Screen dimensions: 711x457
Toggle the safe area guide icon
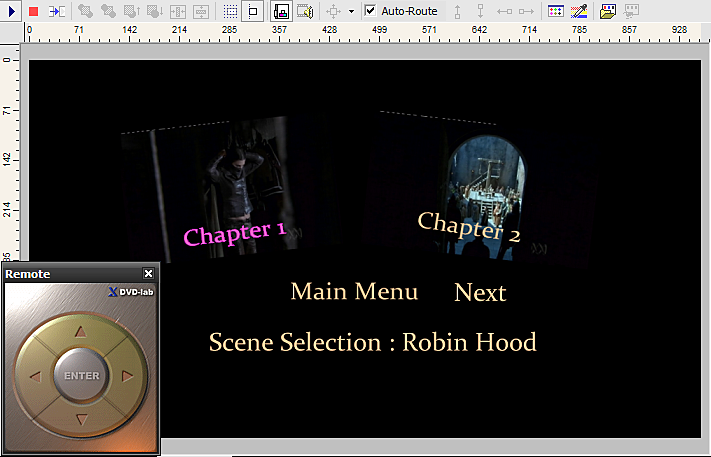point(253,11)
